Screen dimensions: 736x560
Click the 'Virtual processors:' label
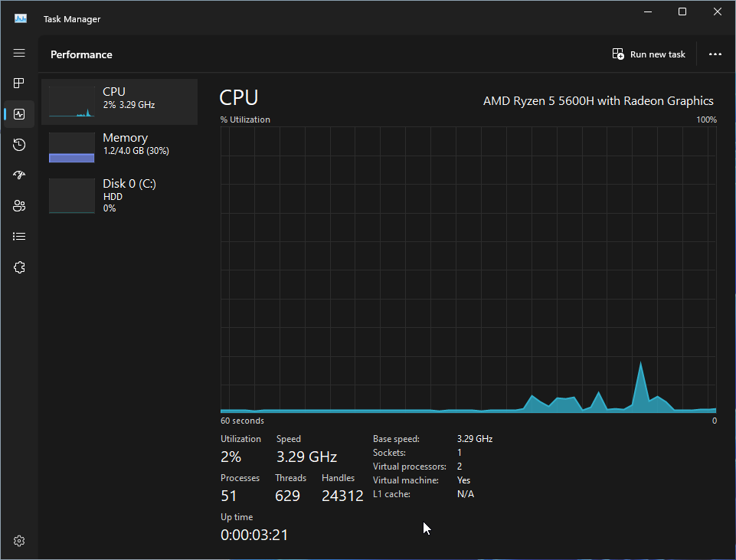pos(409,467)
